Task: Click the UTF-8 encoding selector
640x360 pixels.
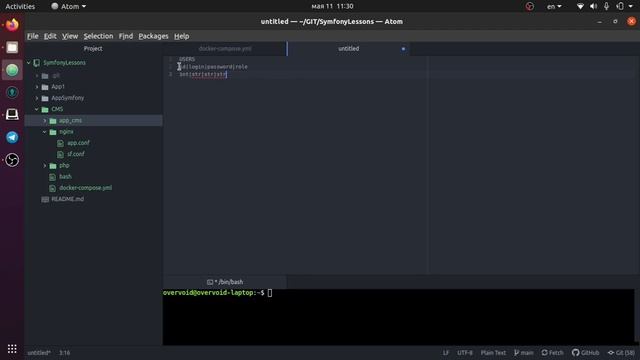Action: [465, 353]
